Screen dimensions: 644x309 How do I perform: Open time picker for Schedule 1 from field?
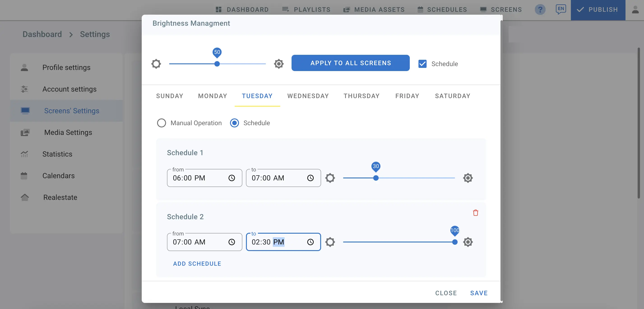(x=232, y=178)
